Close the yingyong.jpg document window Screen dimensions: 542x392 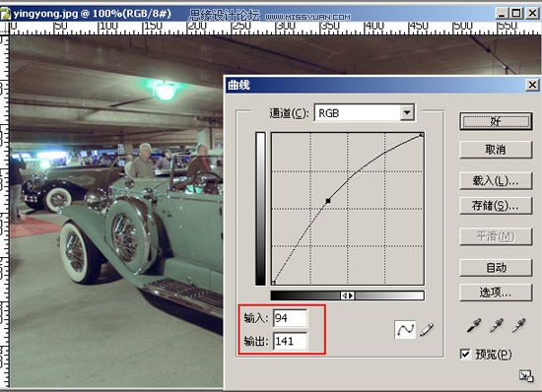[x=532, y=14]
